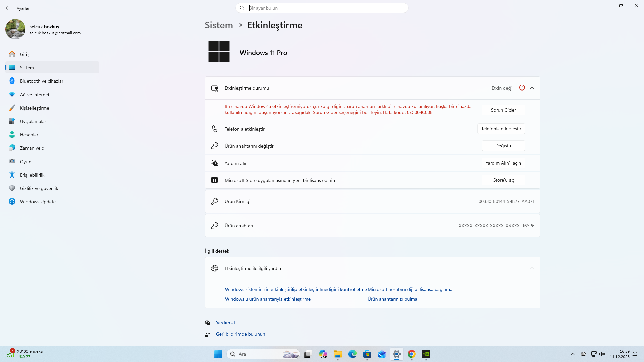Click the taskbar Ara search box
Image resolution: width=644 pixels, height=362 pixels.
click(x=263, y=354)
